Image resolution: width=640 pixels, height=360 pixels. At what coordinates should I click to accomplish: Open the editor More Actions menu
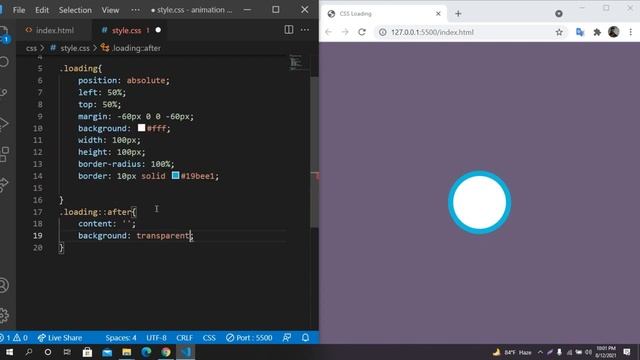tap(305, 29)
